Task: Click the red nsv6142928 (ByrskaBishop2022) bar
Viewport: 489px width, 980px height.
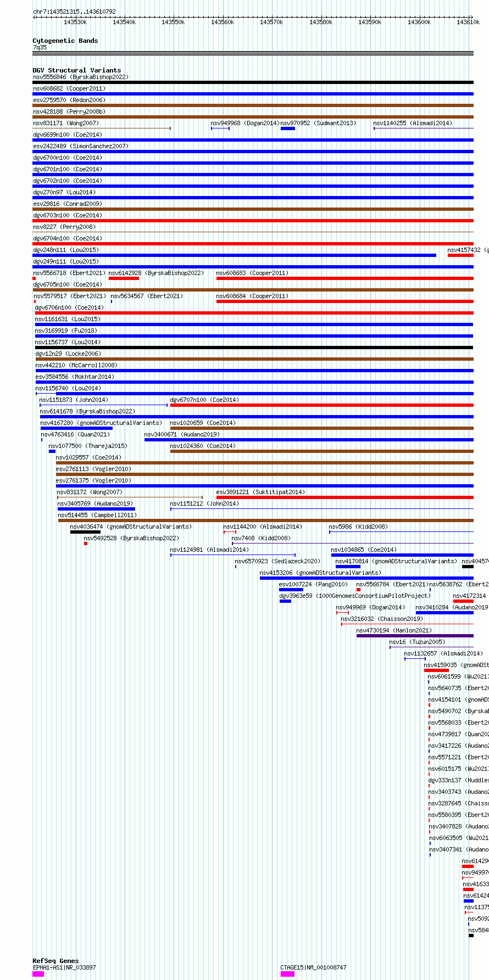Action: pyautogui.click(x=124, y=278)
